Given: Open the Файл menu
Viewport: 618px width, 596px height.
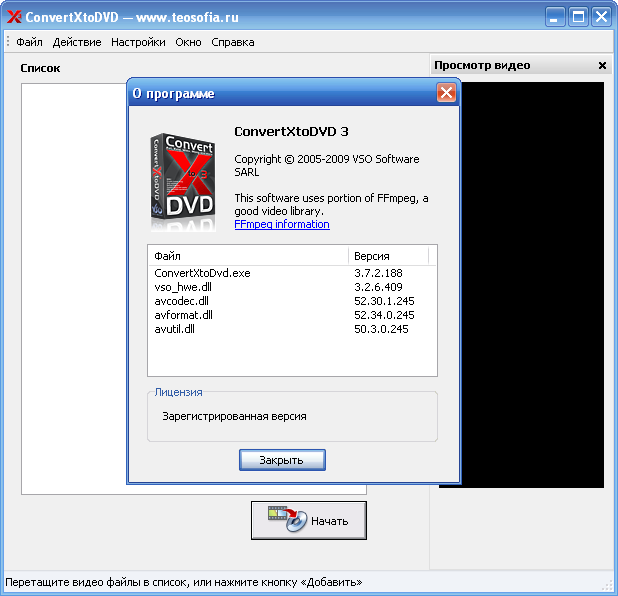Looking at the screenshot, I should tap(29, 42).
